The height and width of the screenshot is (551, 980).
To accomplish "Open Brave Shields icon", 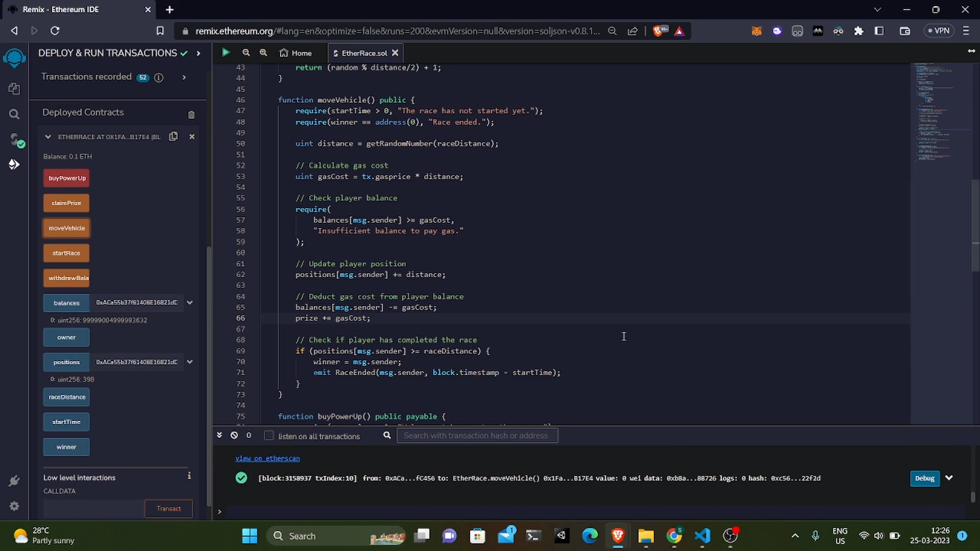I will (x=660, y=31).
